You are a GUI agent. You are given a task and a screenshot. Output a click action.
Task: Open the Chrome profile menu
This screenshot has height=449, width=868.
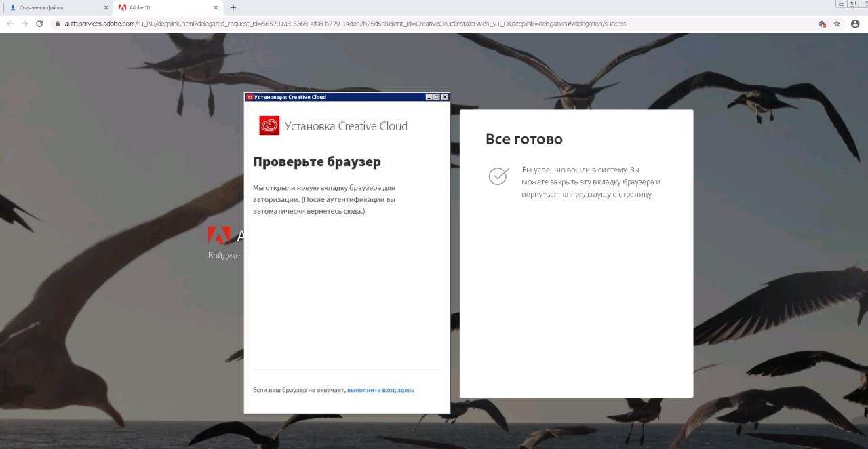click(854, 24)
